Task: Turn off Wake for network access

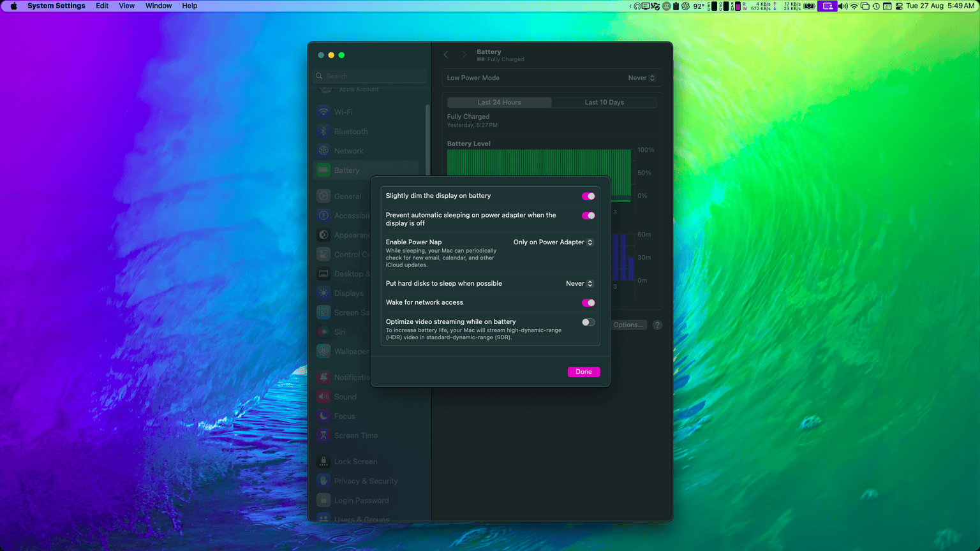Action: click(588, 302)
